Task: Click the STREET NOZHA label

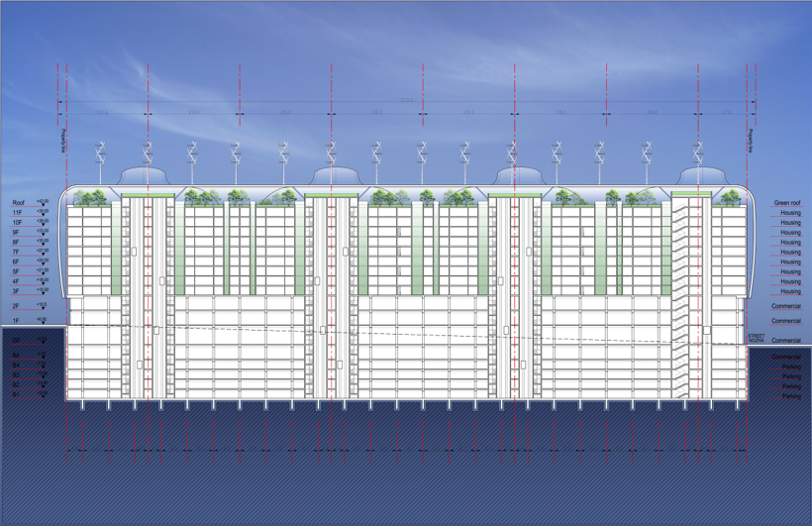Action: point(757,339)
